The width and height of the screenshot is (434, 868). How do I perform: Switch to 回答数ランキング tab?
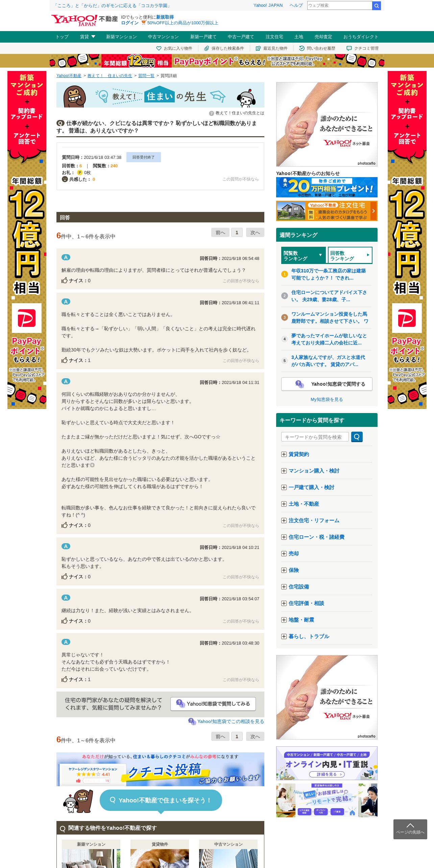point(350,256)
